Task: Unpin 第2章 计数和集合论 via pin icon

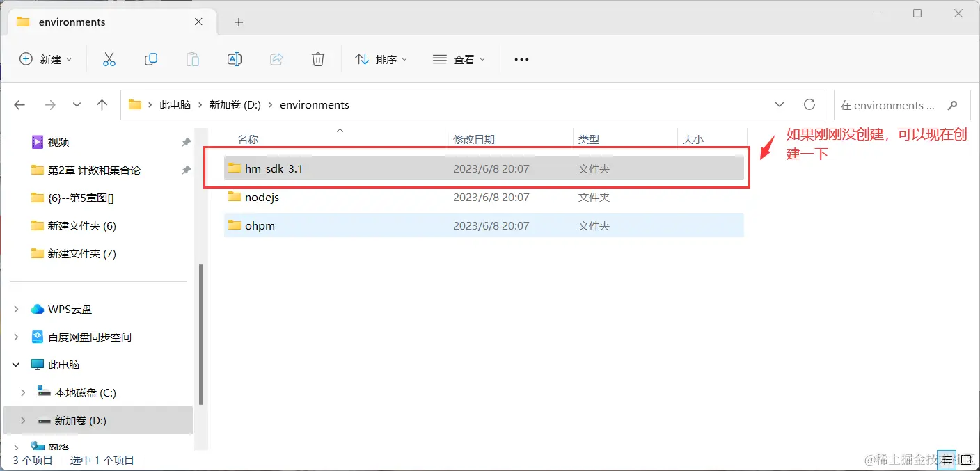Action: point(186,170)
